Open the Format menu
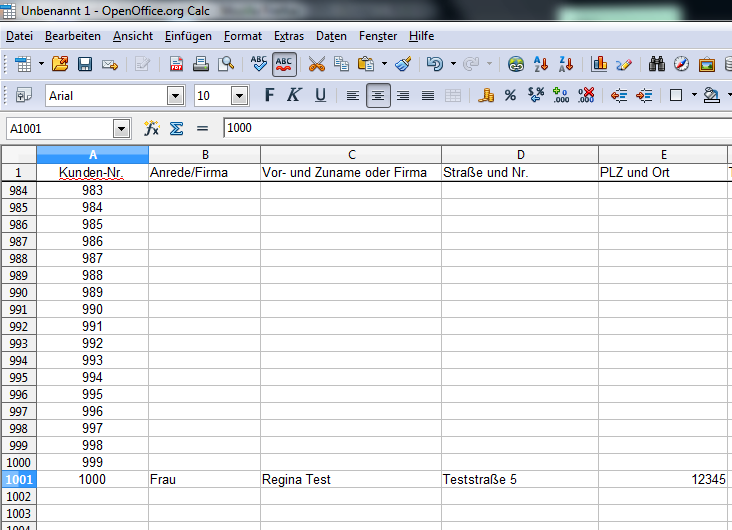The height and width of the screenshot is (530, 732). [242, 36]
